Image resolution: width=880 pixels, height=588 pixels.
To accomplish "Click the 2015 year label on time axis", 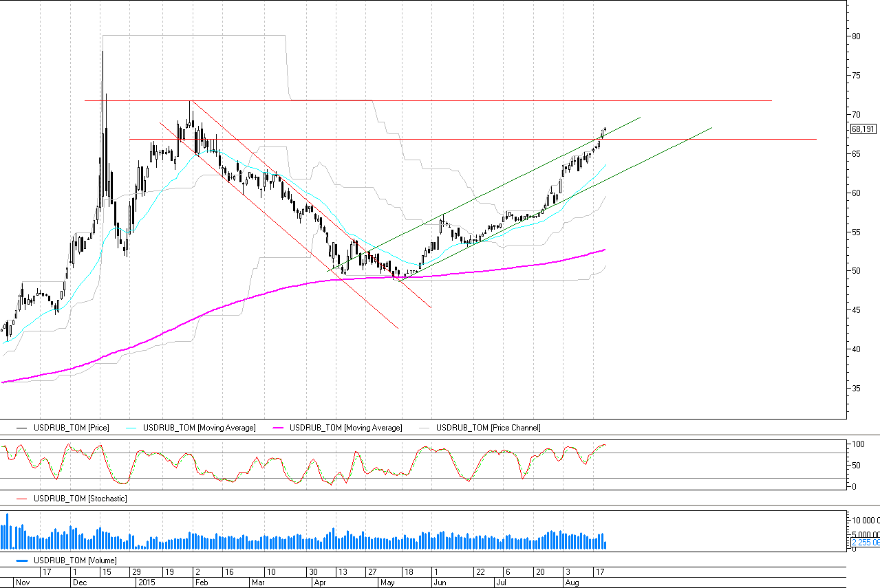I will 147,582.
